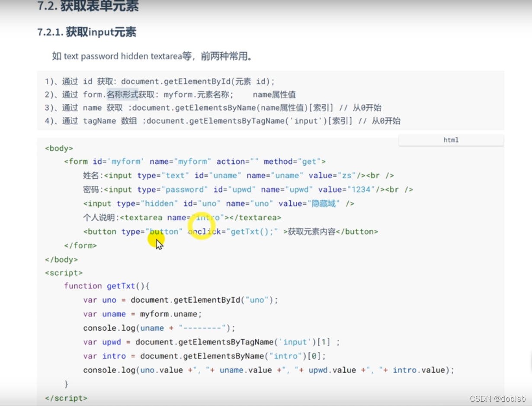This screenshot has width=532, height=406.
Task: Click the 'html' language label on code block
Action: pyautogui.click(x=451, y=140)
